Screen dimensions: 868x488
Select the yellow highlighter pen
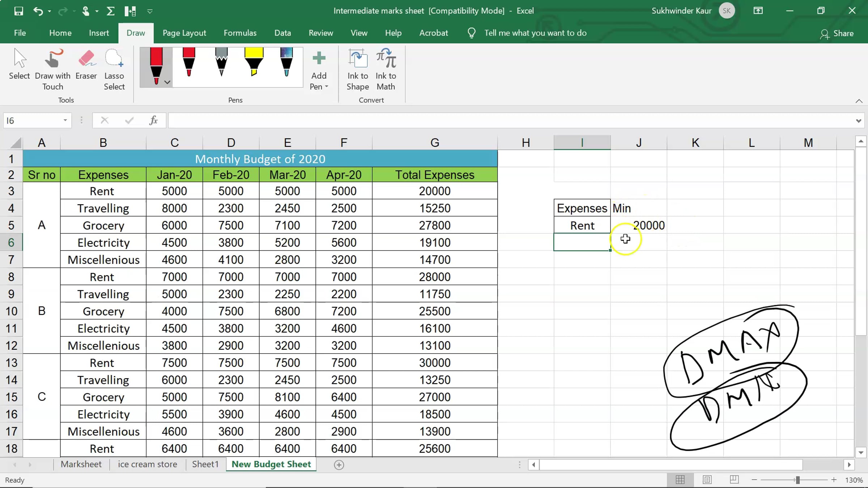(x=254, y=62)
